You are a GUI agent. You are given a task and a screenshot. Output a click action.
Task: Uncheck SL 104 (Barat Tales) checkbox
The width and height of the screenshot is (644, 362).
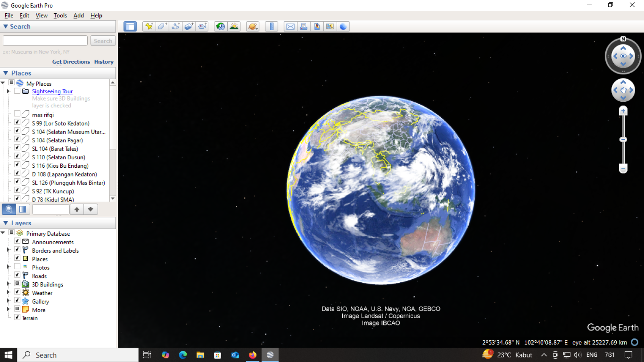[x=17, y=148]
